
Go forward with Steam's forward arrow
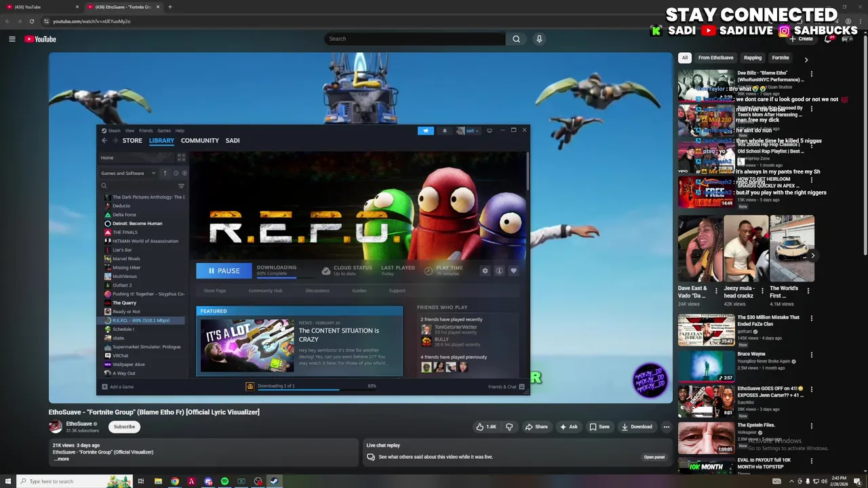115,140
